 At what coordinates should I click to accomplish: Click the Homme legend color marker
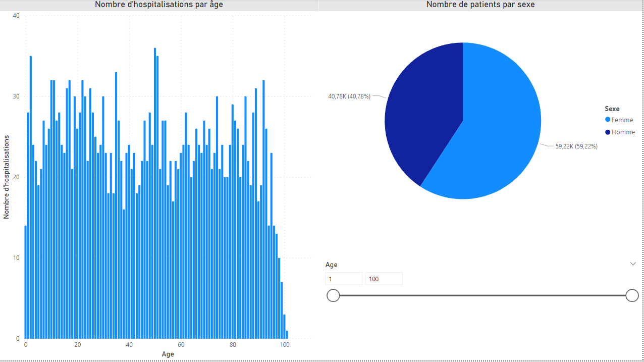point(608,132)
